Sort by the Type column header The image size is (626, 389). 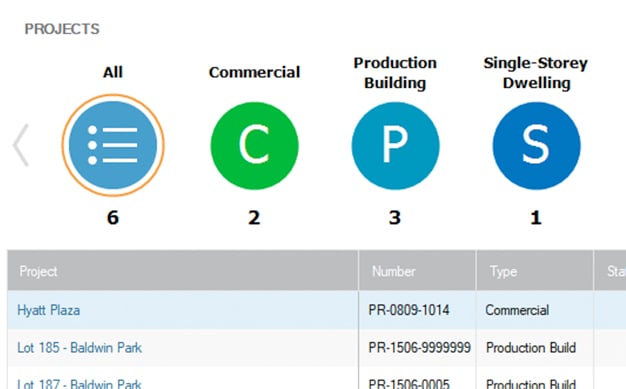[x=535, y=270]
